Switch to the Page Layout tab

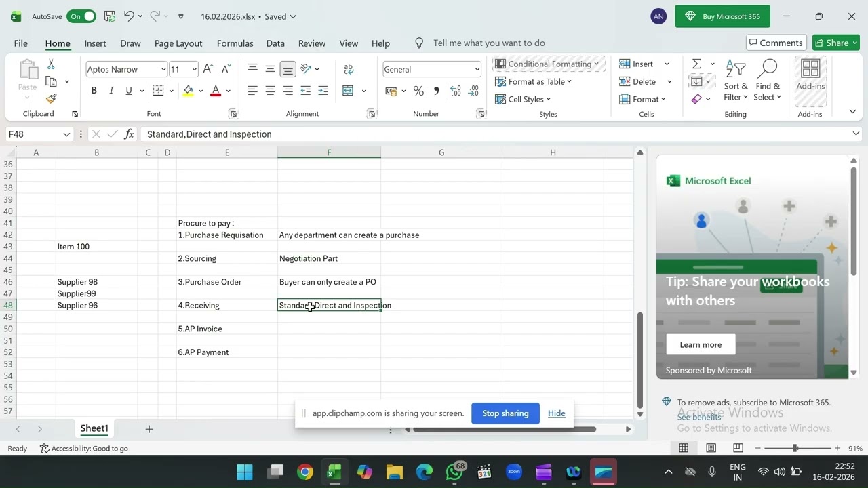(x=178, y=43)
